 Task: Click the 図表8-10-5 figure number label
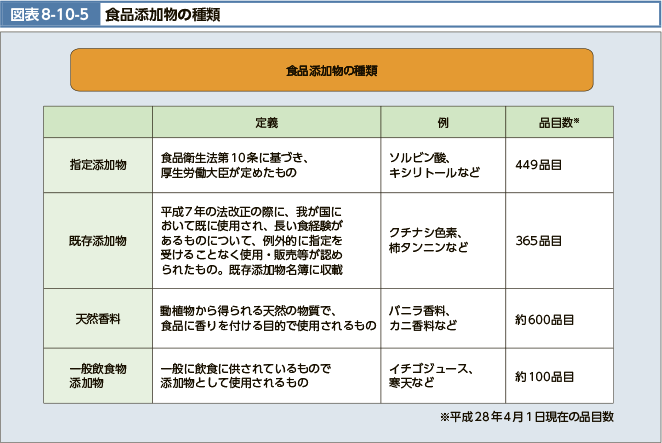[x=50, y=15]
